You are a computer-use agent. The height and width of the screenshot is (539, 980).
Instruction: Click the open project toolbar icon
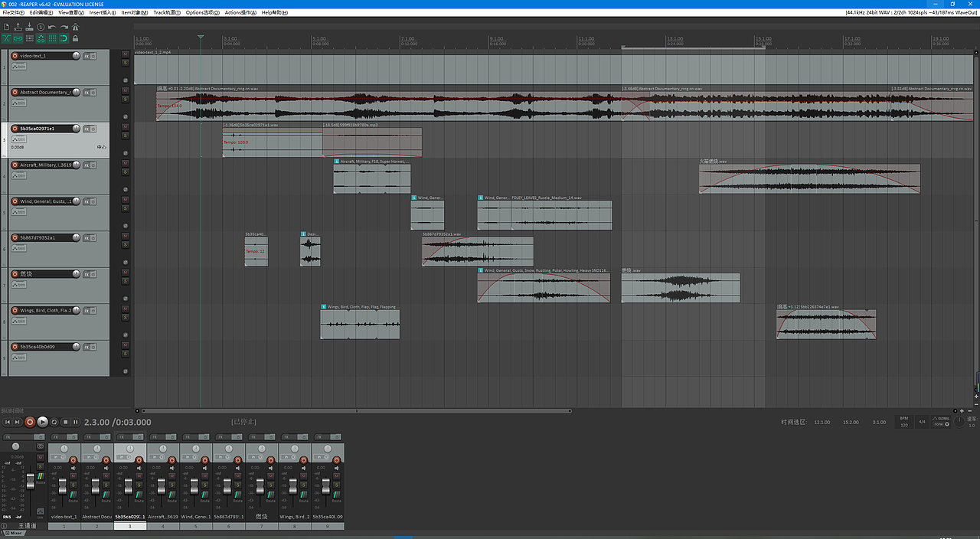pos(18,27)
